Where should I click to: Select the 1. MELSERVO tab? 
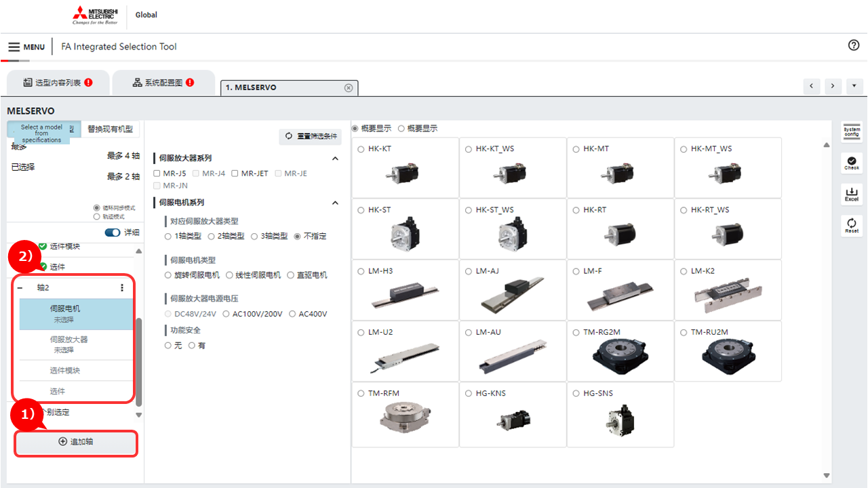pos(290,88)
